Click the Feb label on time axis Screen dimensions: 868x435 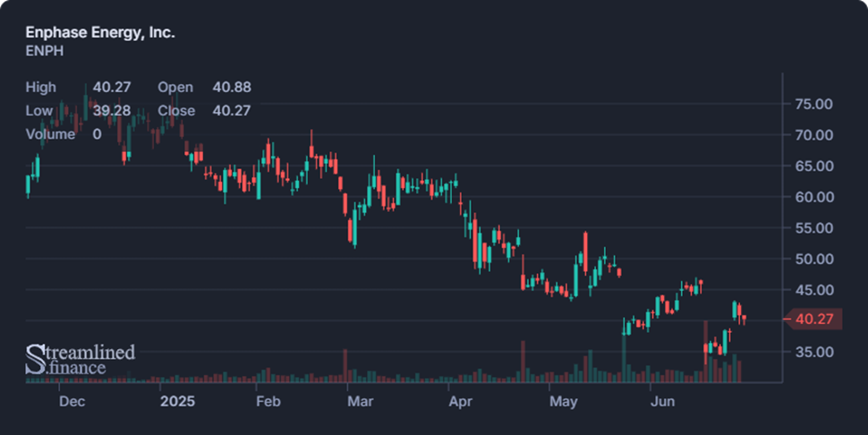pyautogui.click(x=268, y=401)
